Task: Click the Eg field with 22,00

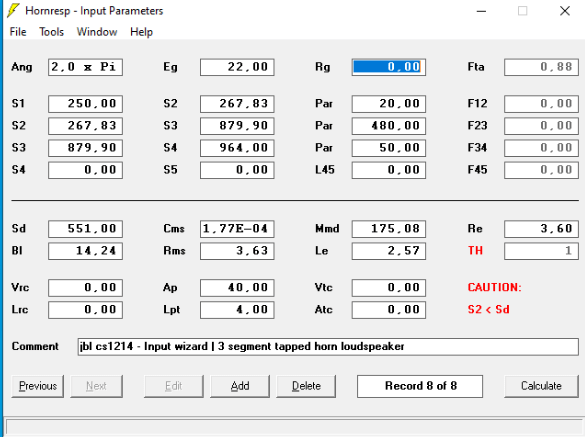Action: 237,67
